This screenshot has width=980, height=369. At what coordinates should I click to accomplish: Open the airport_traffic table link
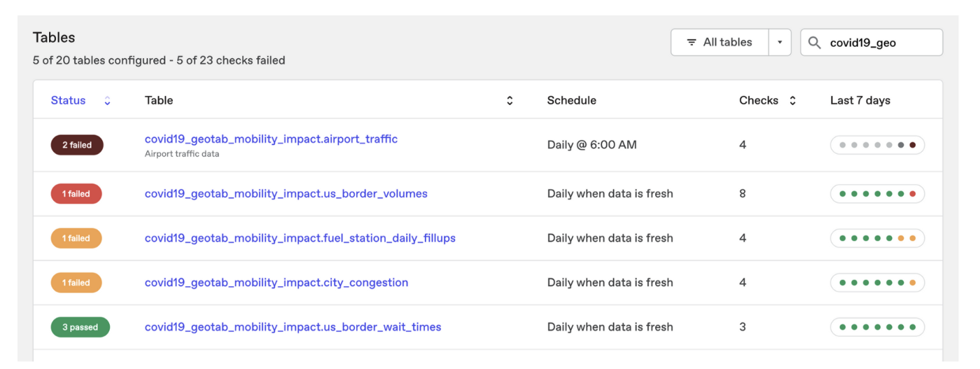click(271, 139)
